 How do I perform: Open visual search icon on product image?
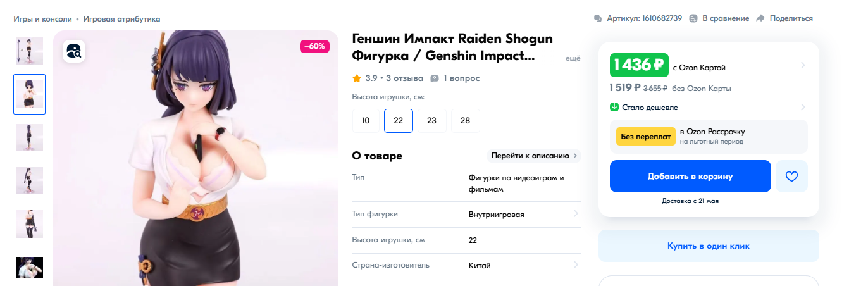[x=74, y=51]
